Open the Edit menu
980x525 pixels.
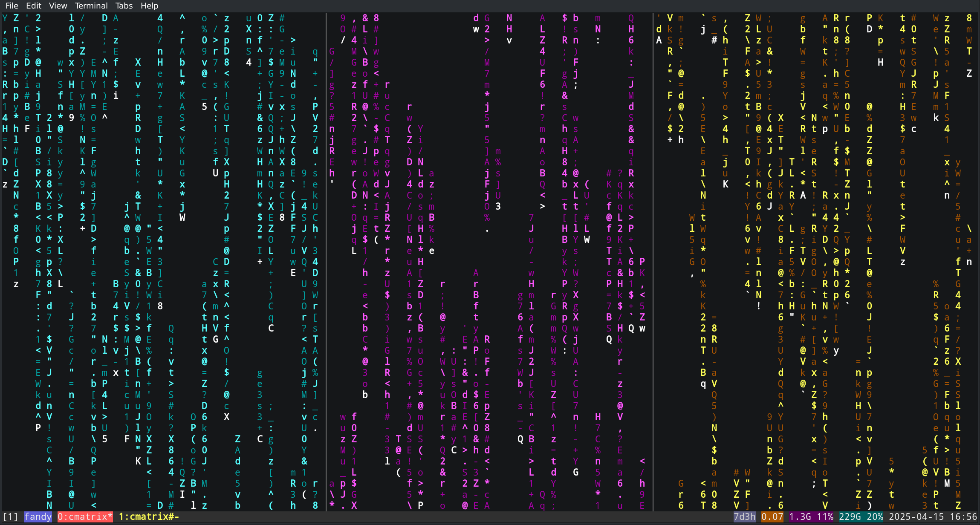[34, 6]
